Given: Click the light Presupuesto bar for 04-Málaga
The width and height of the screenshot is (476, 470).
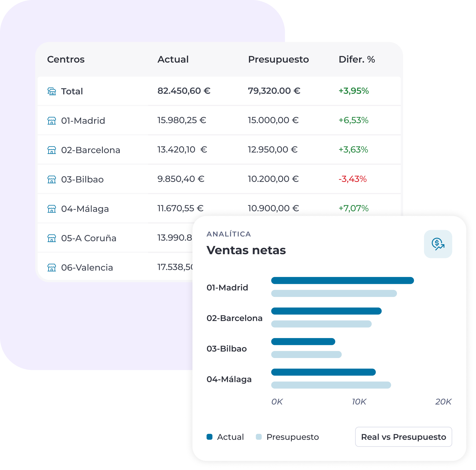Looking at the screenshot, I should 331,385.
